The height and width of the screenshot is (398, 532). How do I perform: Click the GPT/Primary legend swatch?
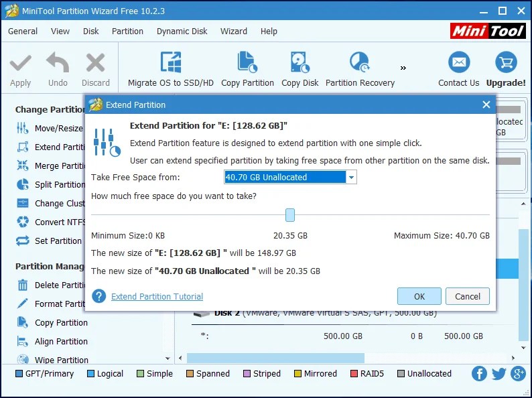pyautogui.click(x=19, y=374)
